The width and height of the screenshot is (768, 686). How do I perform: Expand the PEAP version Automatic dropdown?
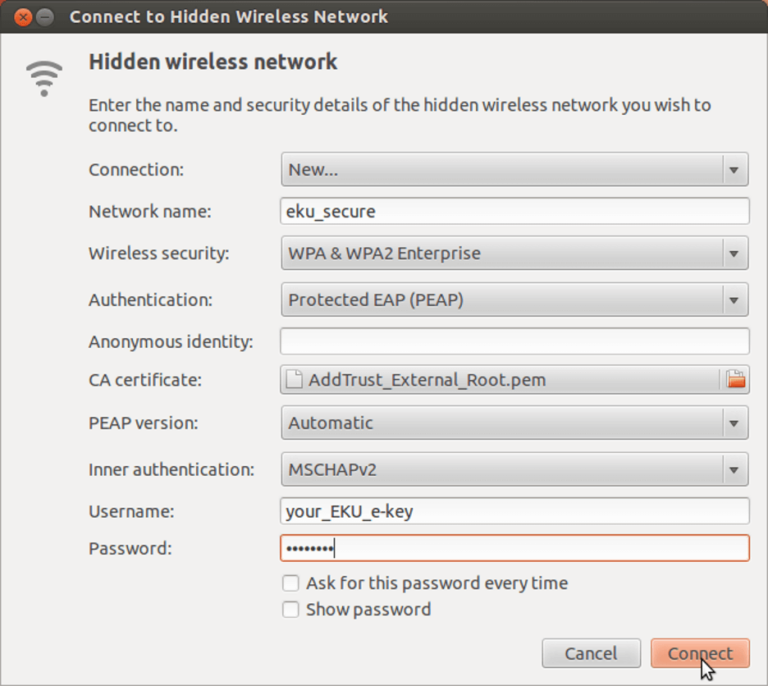[514, 423]
